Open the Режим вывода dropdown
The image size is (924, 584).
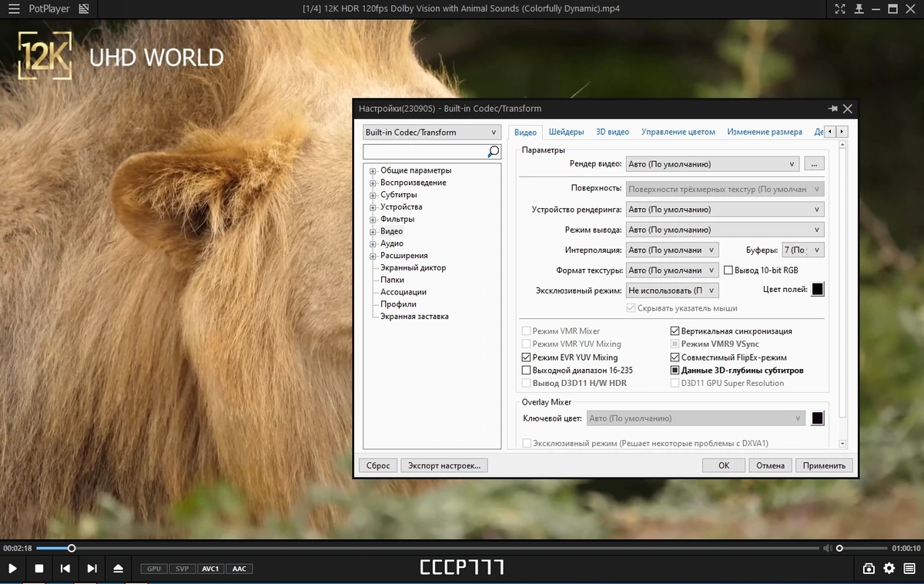(x=725, y=230)
